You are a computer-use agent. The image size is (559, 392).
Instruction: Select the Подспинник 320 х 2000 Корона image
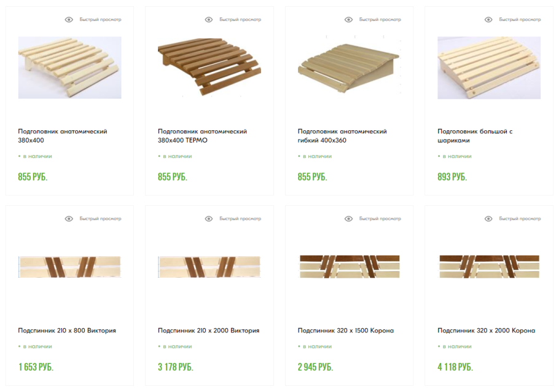(489, 267)
